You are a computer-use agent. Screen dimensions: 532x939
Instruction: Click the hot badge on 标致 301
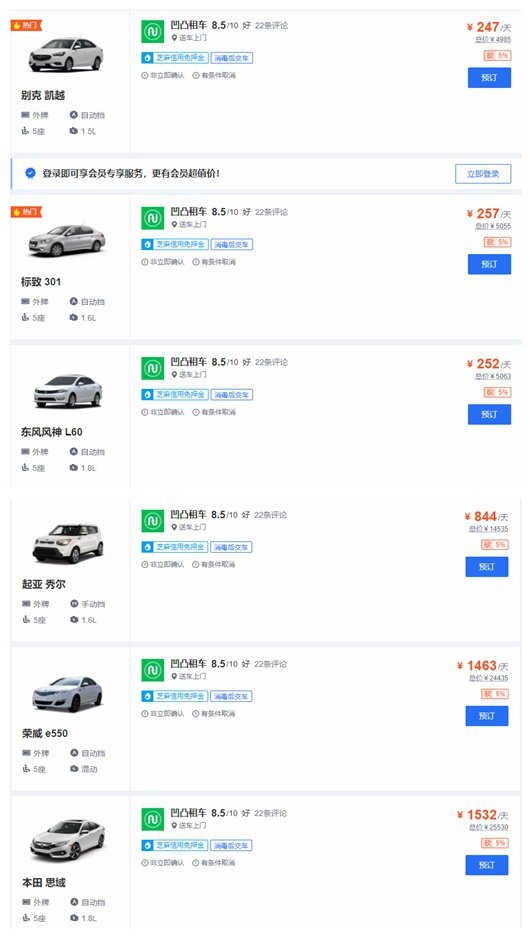pyautogui.click(x=26, y=212)
